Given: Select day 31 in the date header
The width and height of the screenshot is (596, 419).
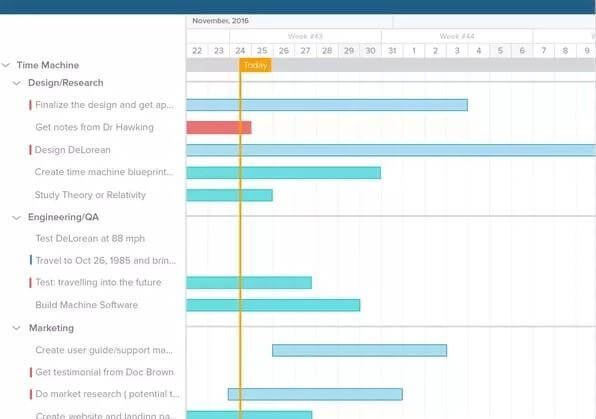Looking at the screenshot, I should 392,51.
